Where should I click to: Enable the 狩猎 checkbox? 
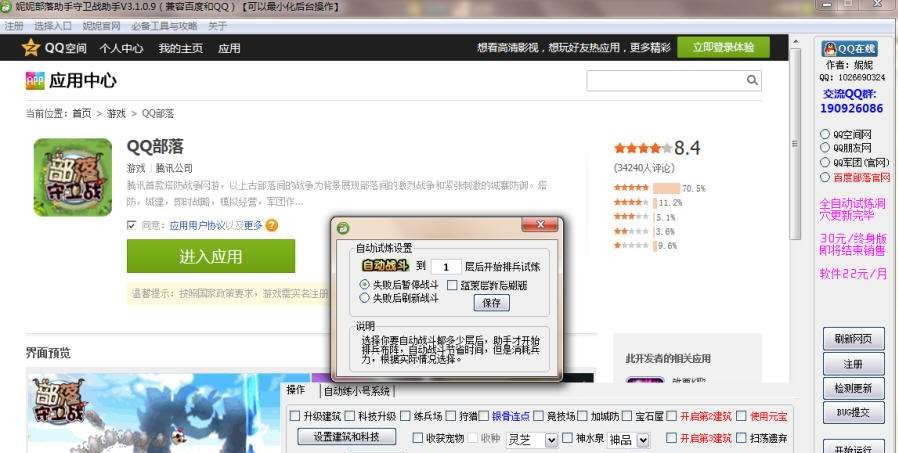click(x=451, y=416)
